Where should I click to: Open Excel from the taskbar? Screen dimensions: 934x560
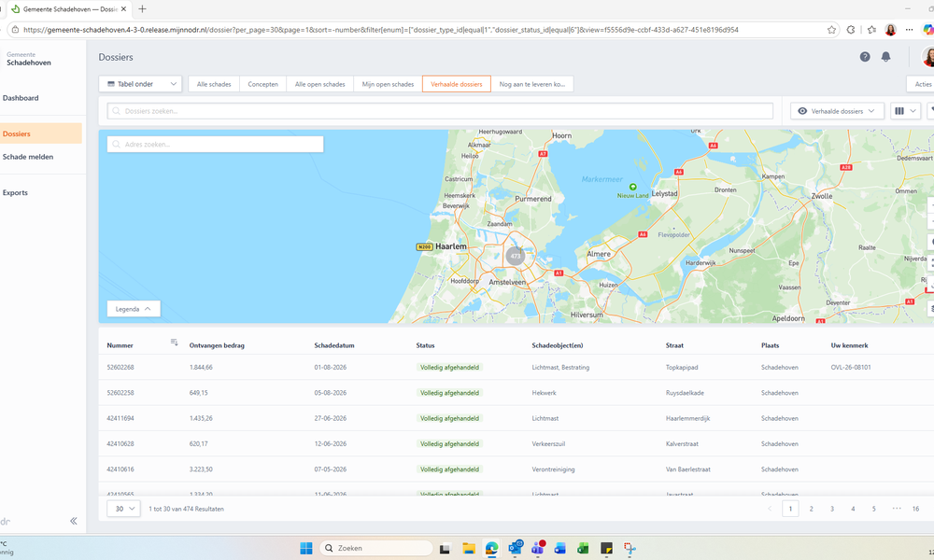pos(583,549)
